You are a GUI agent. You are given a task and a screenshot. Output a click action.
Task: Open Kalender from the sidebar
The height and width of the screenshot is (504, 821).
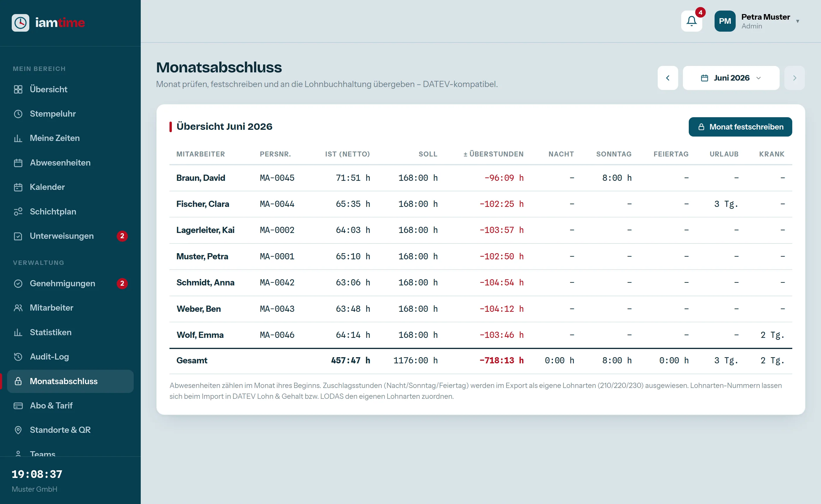[70, 187]
